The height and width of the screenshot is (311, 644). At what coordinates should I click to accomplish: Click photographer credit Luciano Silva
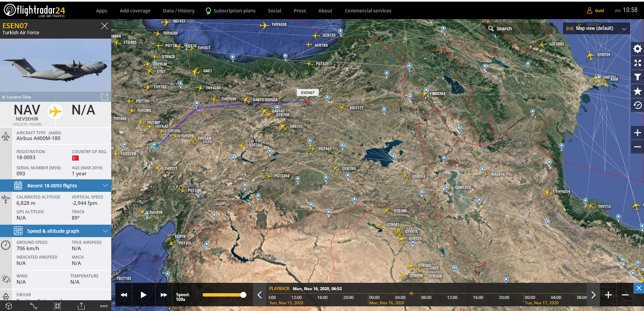[x=16, y=97]
